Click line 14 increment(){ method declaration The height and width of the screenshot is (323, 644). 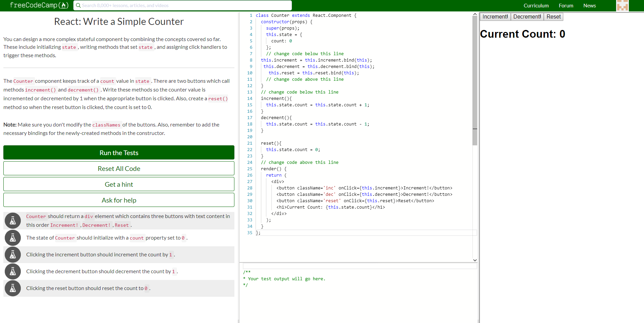tap(276, 99)
